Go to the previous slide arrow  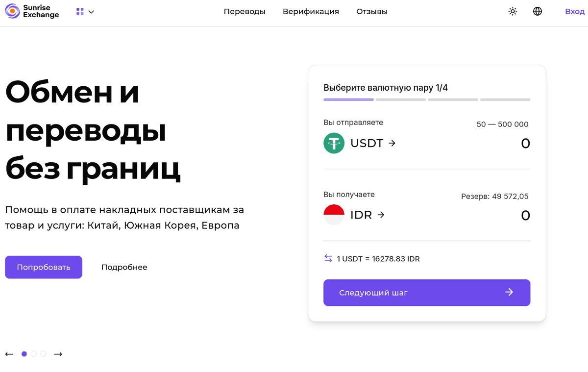point(9,354)
